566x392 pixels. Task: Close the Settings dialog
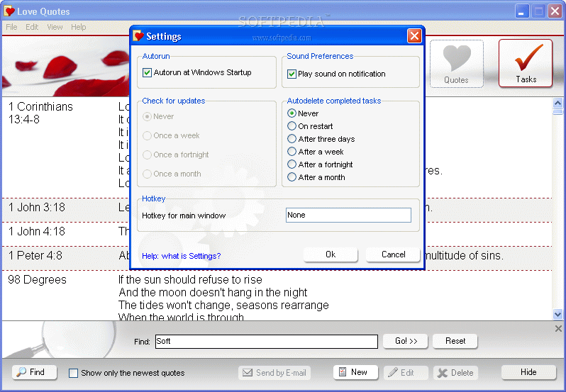pos(414,35)
